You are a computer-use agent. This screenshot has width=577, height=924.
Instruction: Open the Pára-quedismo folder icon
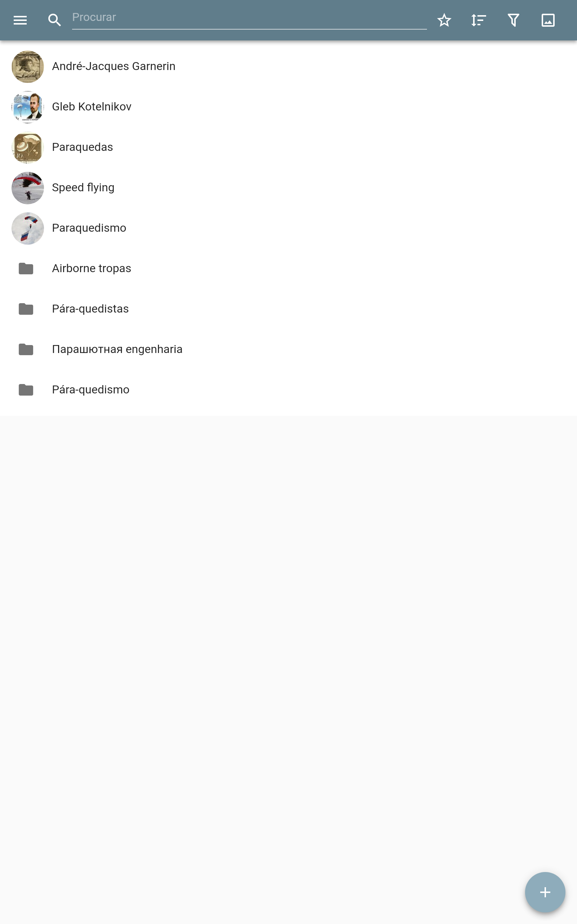[x=26, y=390]
